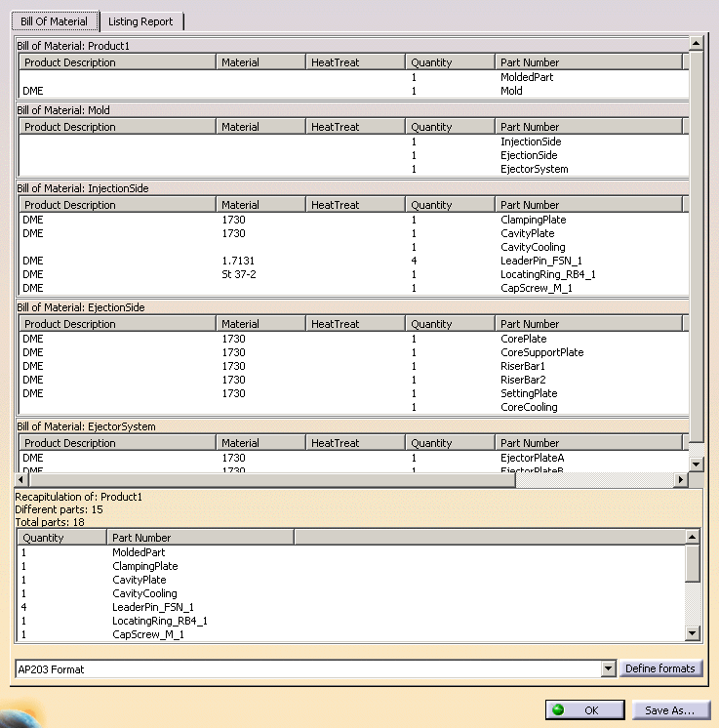The height and width of the screenshot is (728, 719).
Task: Click the BOM horizontal scroll left arrow
Action: coord(21,479)
